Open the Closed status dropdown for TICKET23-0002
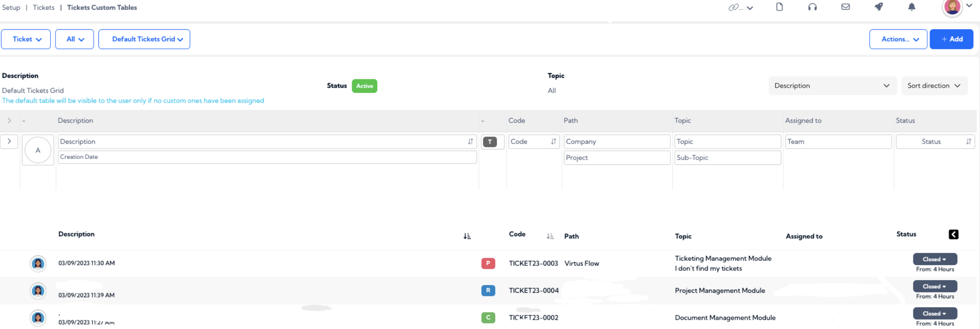Screen dimensions: 980x329 coord(935,313)
